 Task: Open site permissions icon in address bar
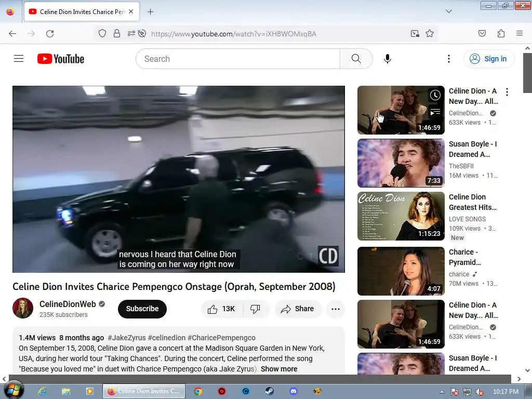click(131, 34)
